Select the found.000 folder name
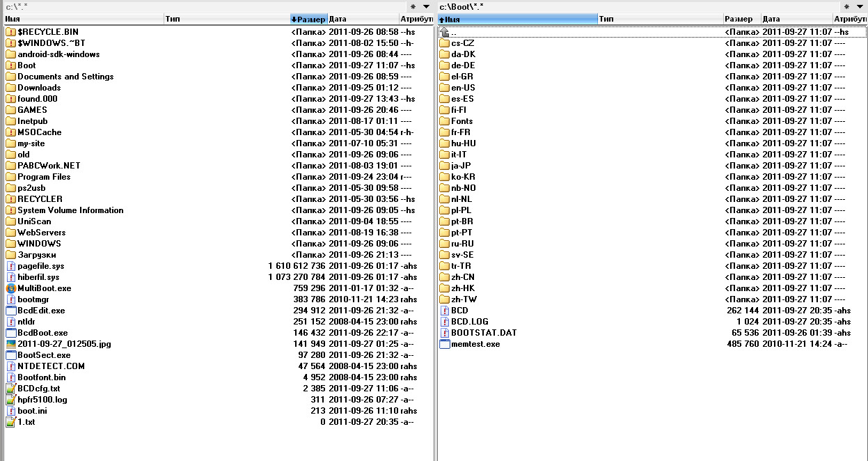Viewport: 868px width, 461px height. click(38, 99)
